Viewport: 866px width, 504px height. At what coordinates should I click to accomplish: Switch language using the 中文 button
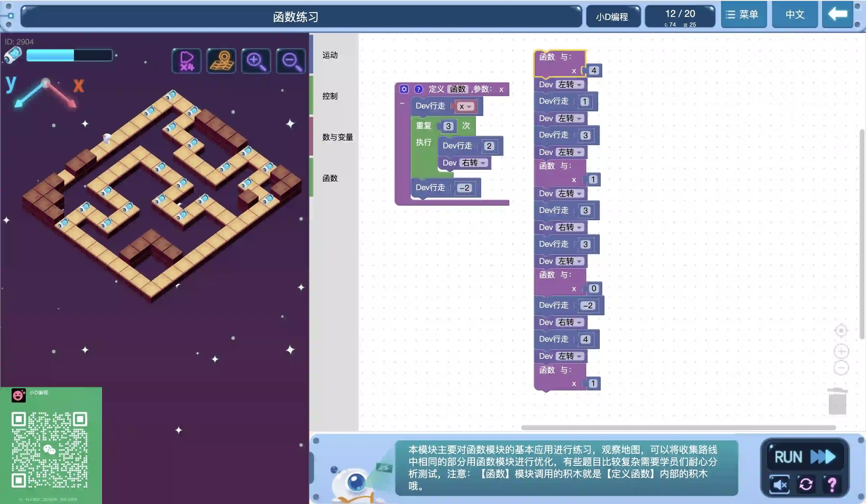coord(794,14)
